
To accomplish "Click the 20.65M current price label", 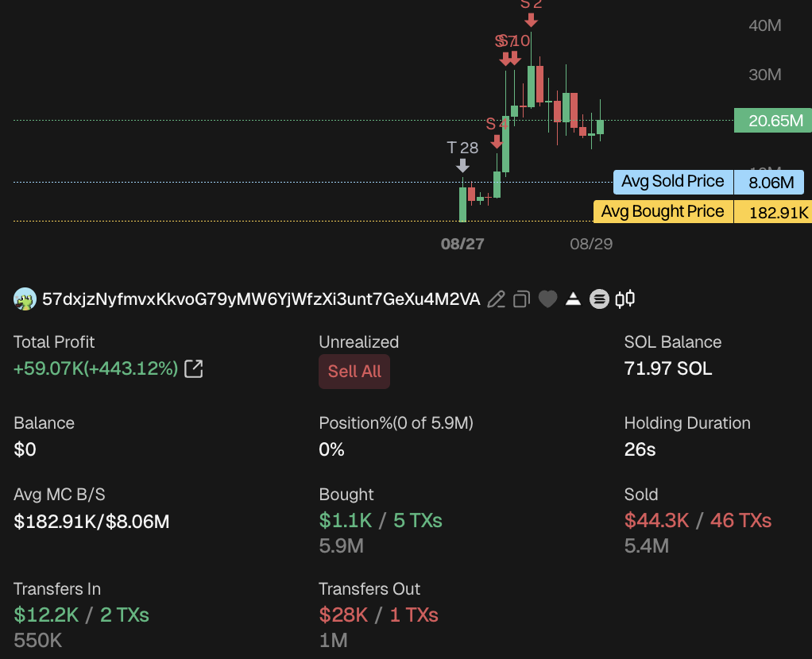I will tap(772, 121).
